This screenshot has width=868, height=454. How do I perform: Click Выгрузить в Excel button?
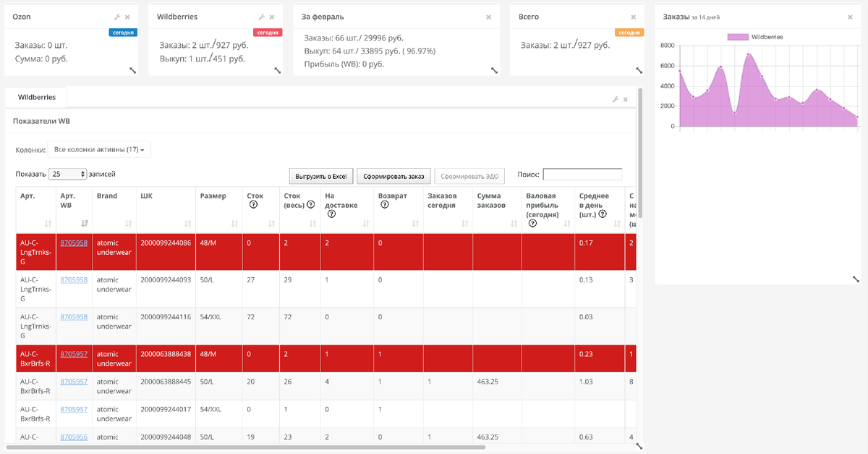click(x=321, y=176)
